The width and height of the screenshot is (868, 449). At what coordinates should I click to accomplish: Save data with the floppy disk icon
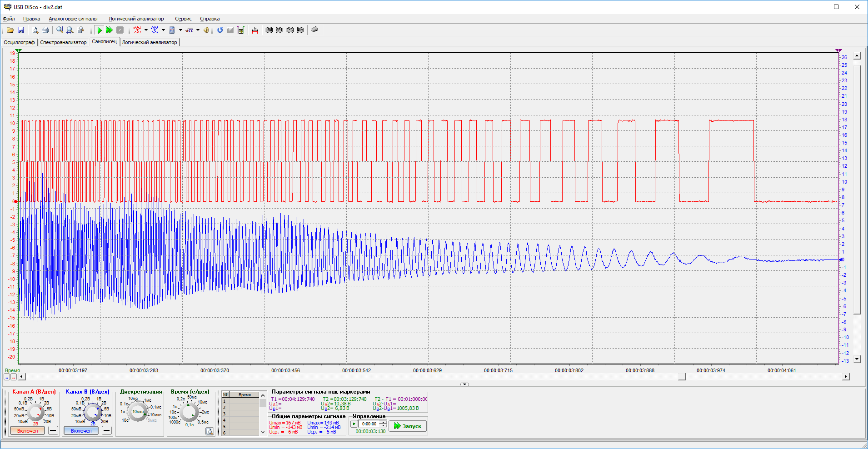[x=21, y=30]
